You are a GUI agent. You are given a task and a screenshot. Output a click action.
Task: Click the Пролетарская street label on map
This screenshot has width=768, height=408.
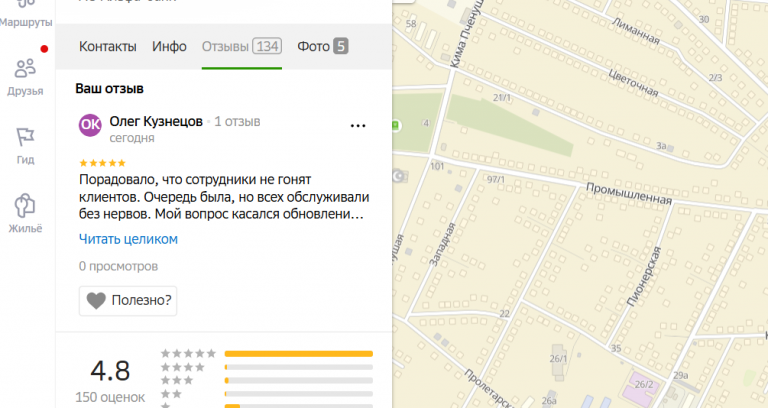click(489, 388)
